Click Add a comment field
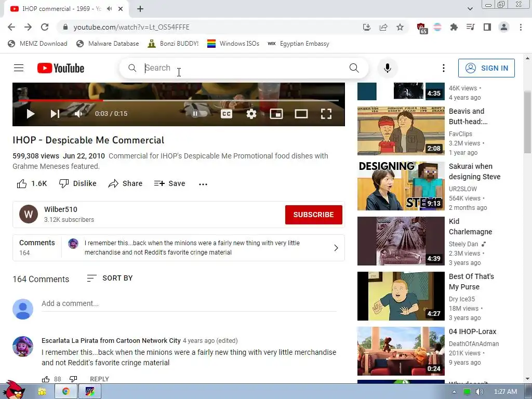 [x=189, y=303]
